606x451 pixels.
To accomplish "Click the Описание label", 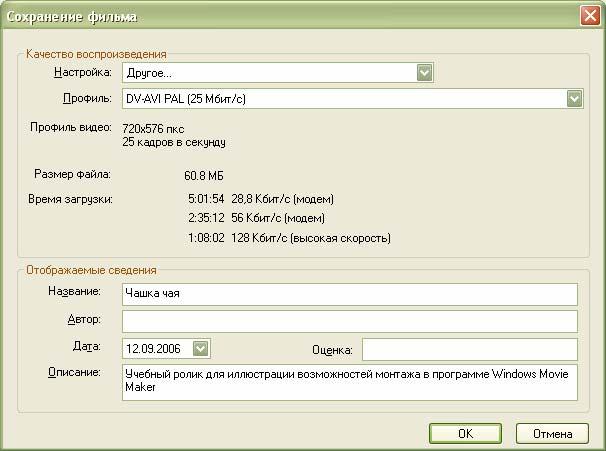I will coord(74,372).
